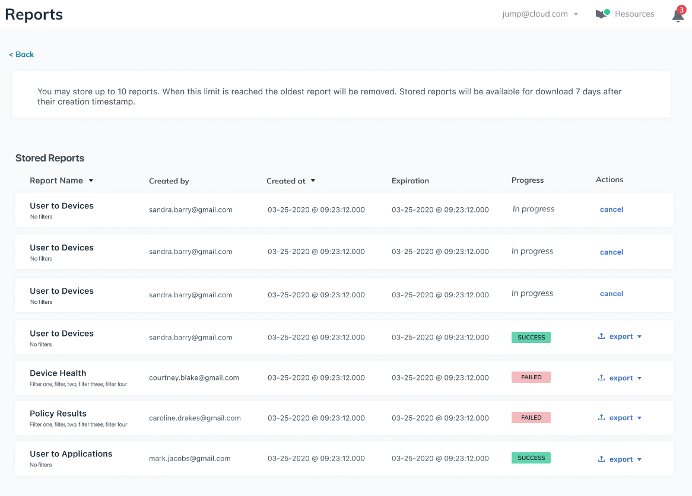
Task: Cancel the first in-progress User to Devices report
Action: [611, 210]
